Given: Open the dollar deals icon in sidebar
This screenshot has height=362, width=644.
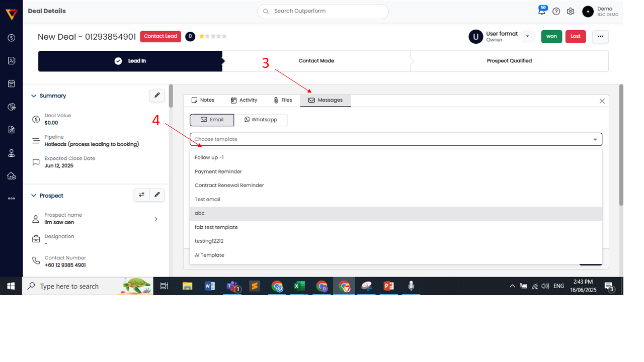Looking at the screenshot, I should pos(12,38).
